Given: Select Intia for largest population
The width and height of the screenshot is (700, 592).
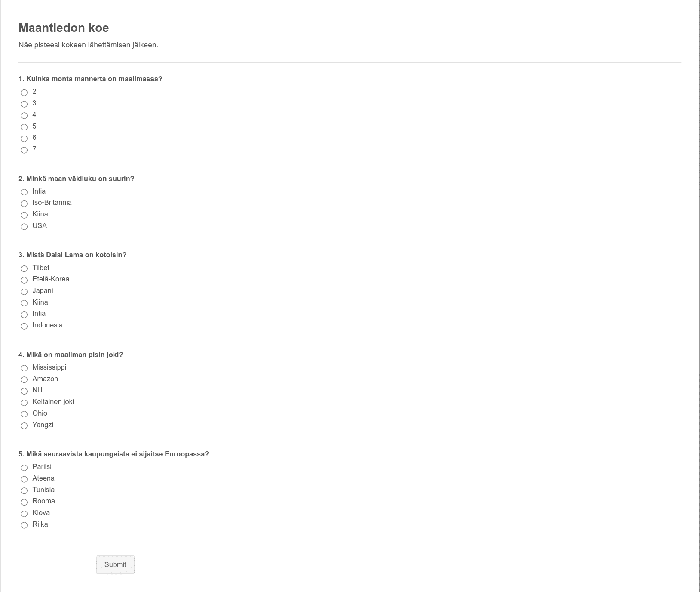Looking at the screenshot, I should [24, 192].
